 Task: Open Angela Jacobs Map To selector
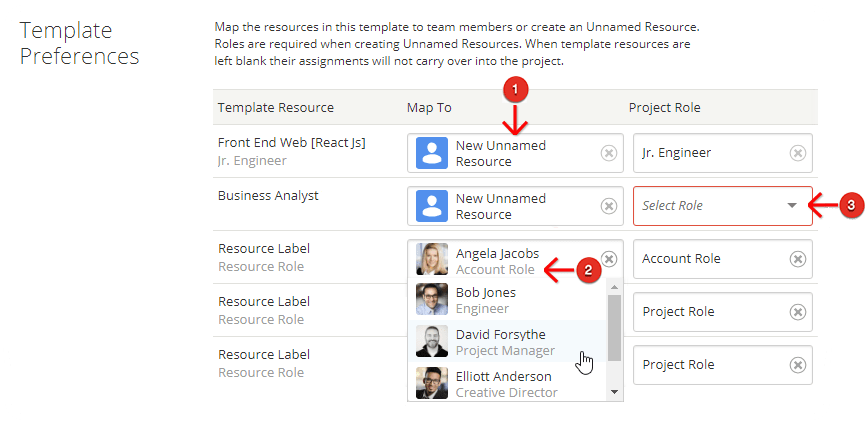tap(515, 259)
